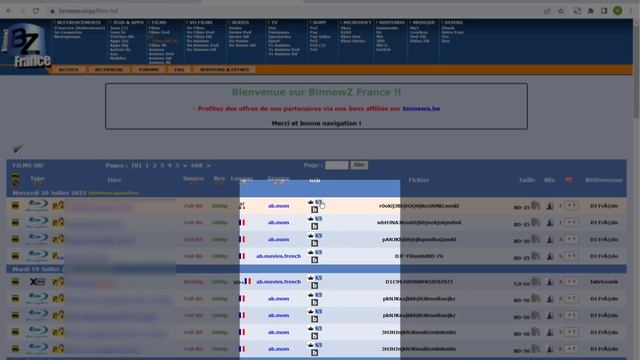Click the share icon in address bar

pyautogui.click(x=547, y=11)
